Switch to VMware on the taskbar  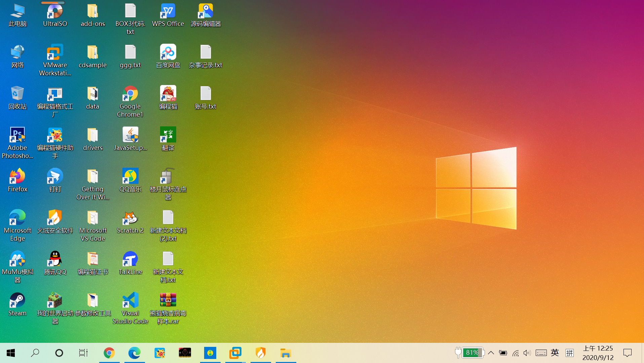235,353
